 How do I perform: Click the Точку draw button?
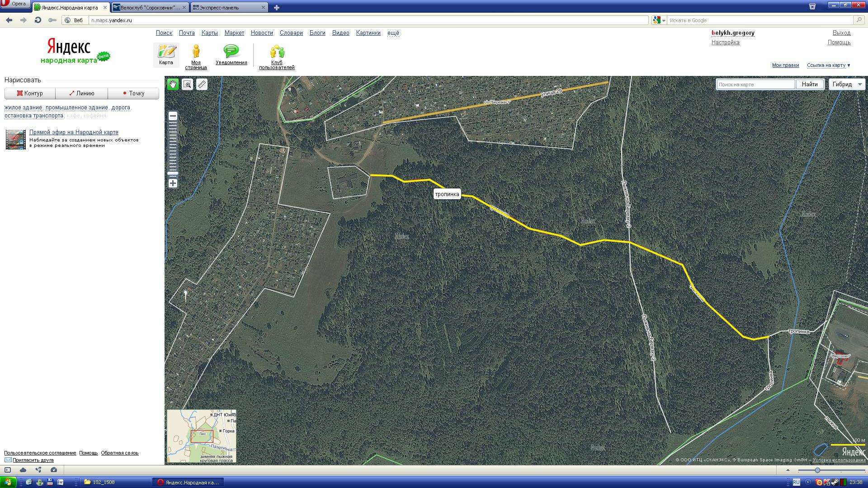tap(133, 93)
